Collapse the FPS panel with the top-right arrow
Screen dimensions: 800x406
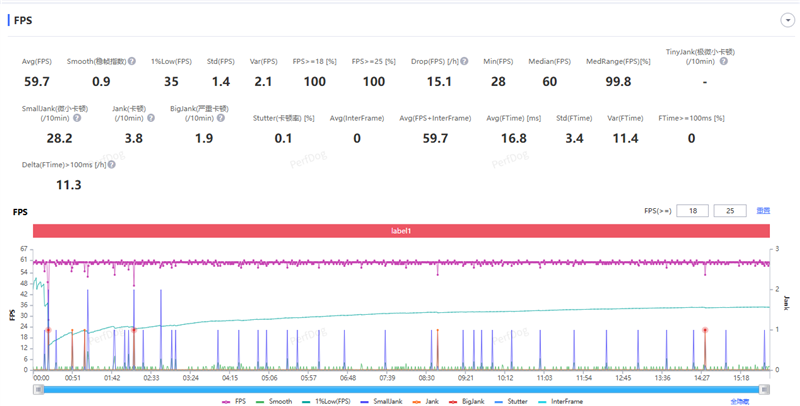787,19
